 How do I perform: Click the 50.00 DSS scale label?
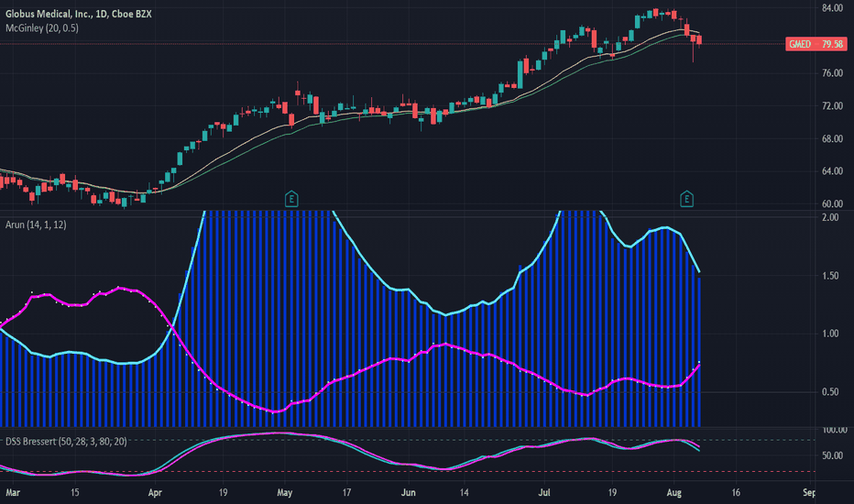tap(832, 455)
